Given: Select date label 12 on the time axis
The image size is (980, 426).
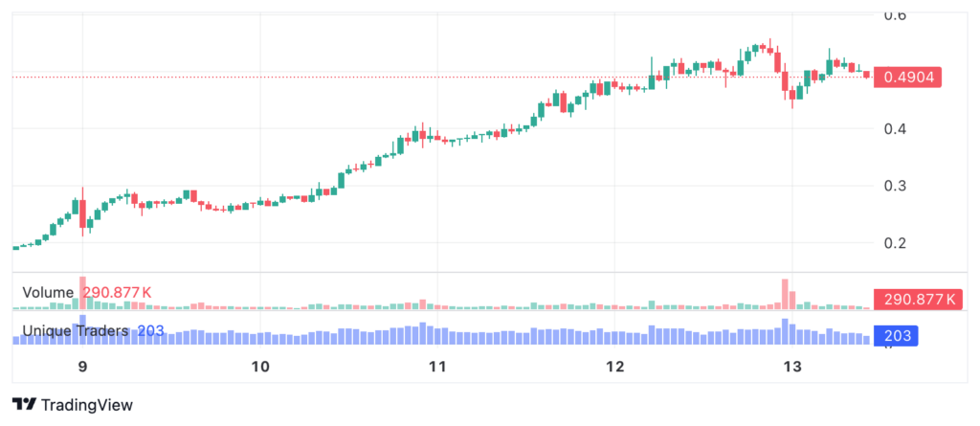Looking at the screenshot, I should 615,366.
